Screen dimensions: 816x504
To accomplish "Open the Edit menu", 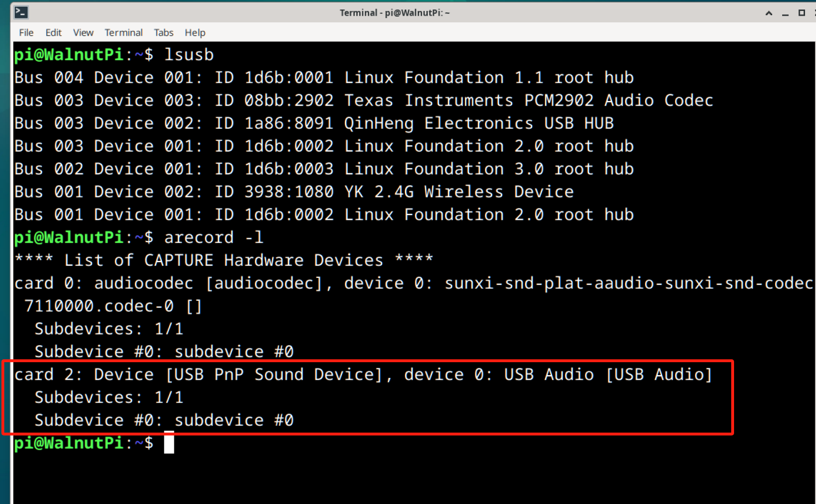I will pyautogui.click(x=53, y=32).
